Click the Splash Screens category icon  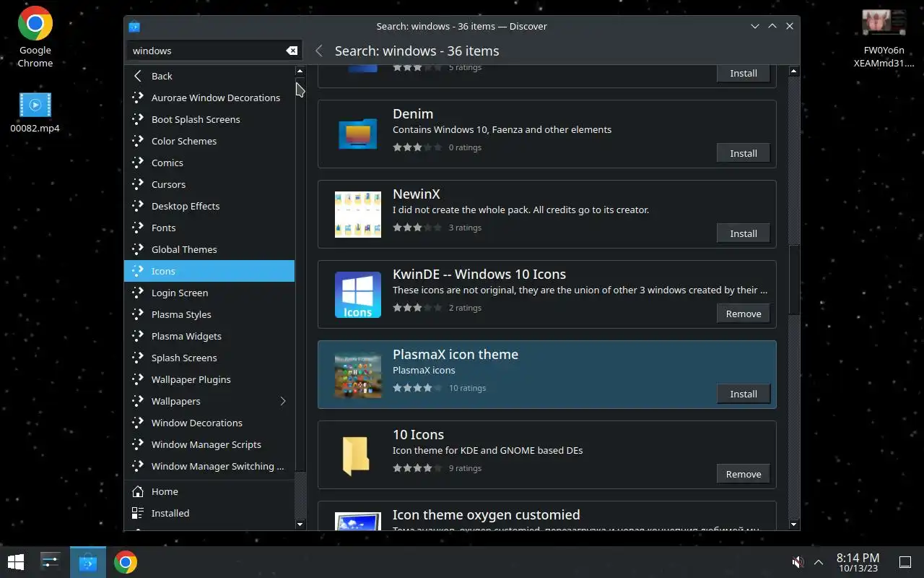(x=138, y=358)
